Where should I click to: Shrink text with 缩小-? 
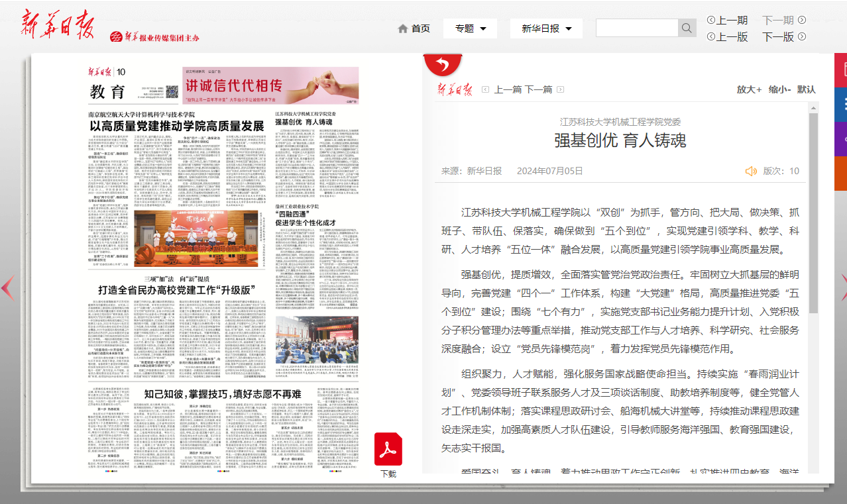coord(779,89)
